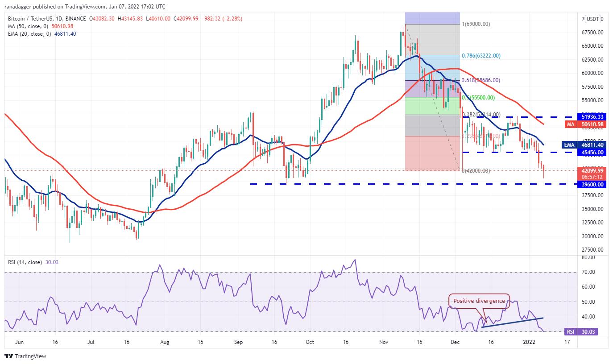Click the Nov date on time axis
613x364 pixels.
pyautogui.click(x=384, y=342)
